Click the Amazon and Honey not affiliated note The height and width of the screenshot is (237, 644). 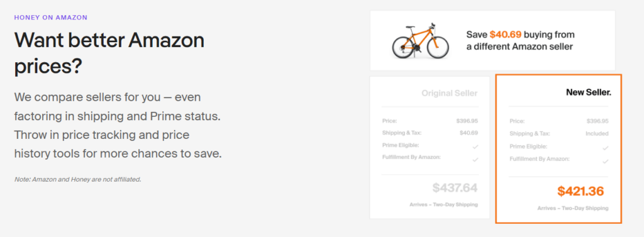[77, 180]
